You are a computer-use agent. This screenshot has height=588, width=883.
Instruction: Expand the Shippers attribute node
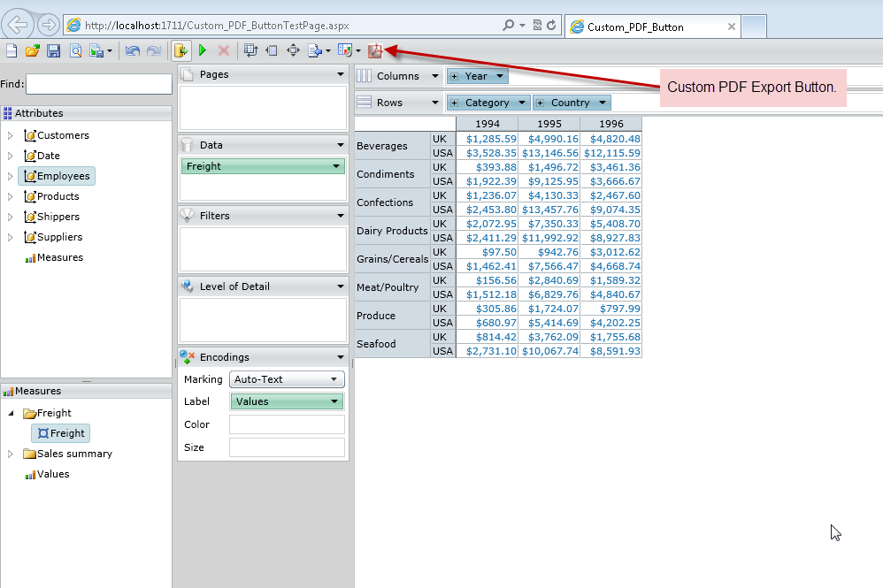(10, 217)
